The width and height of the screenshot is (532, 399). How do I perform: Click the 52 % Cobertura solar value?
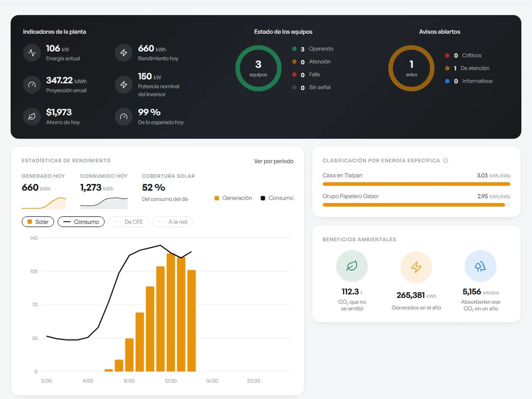click(154, 187)
